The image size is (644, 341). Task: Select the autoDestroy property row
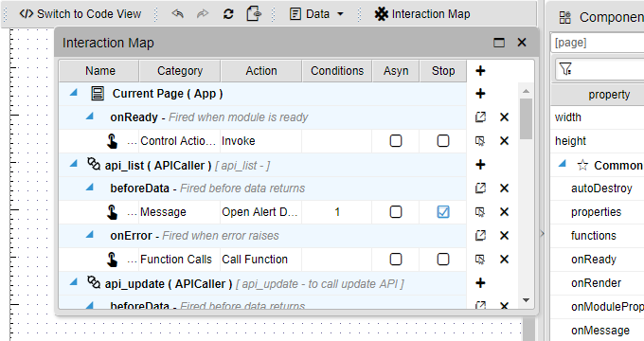coord(598,188)
